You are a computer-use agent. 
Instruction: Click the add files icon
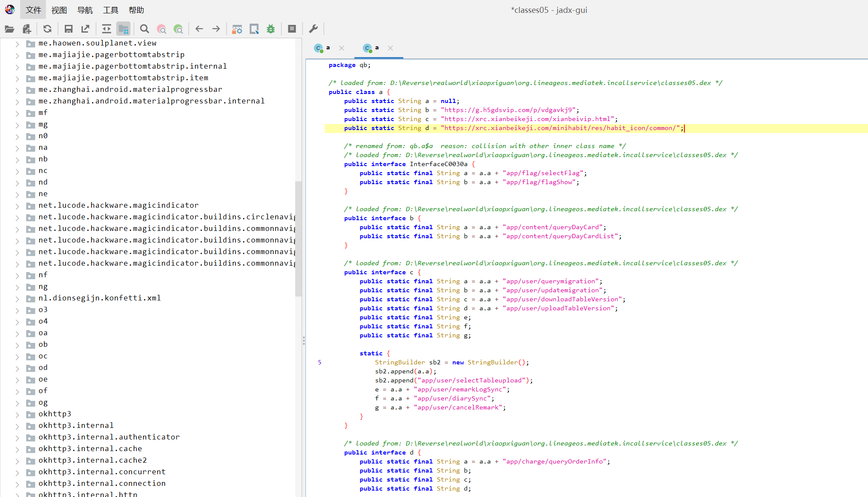point(27,29)
